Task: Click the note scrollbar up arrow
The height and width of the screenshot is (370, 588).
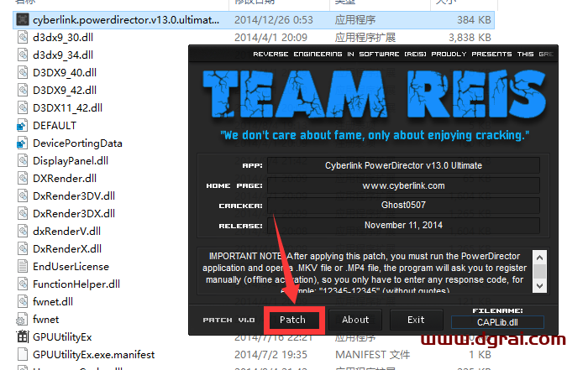Action: point(539,258)
